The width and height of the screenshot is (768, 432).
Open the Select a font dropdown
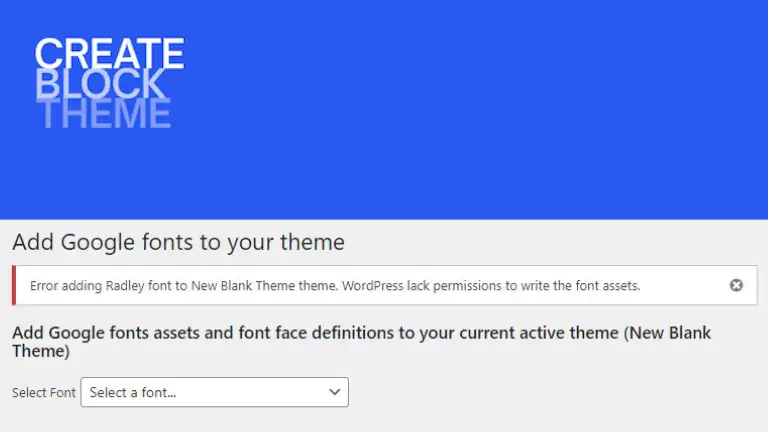tap(215, 392)
